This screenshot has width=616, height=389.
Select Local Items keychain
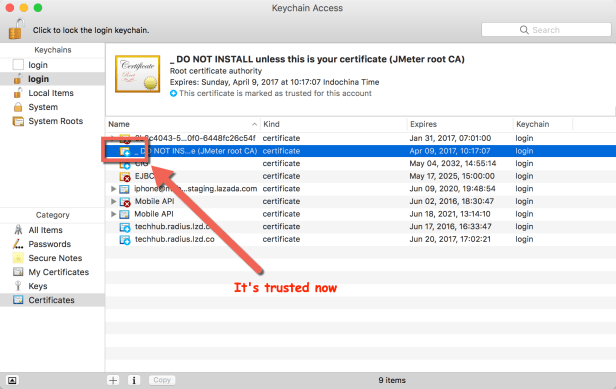pos(52,93)
